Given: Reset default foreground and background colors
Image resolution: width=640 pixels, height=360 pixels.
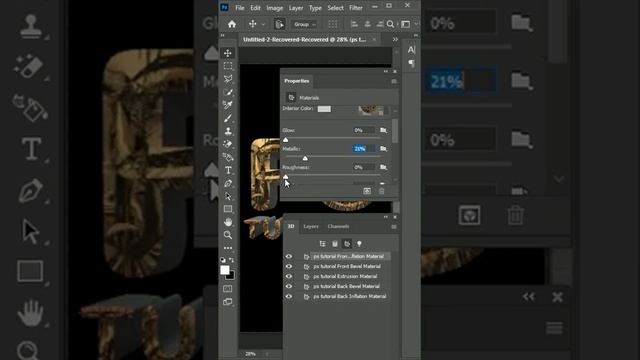Looking at the screenshot, I should [x=223, y=260].
